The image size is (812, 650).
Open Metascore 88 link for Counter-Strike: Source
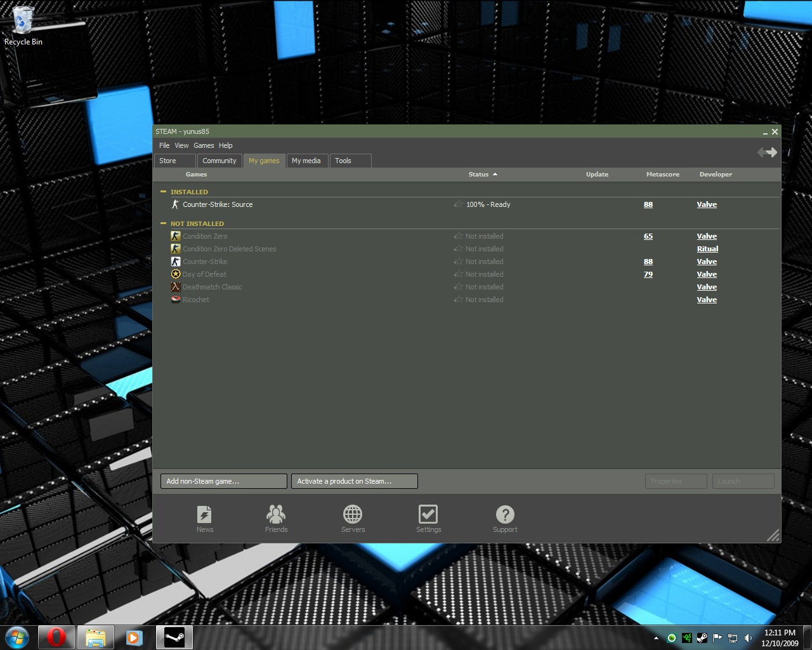tap(648, 204)
